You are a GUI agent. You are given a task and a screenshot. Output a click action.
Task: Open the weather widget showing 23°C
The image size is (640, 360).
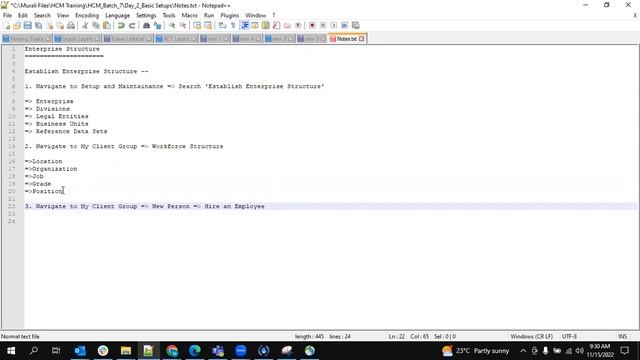(476, 351)
